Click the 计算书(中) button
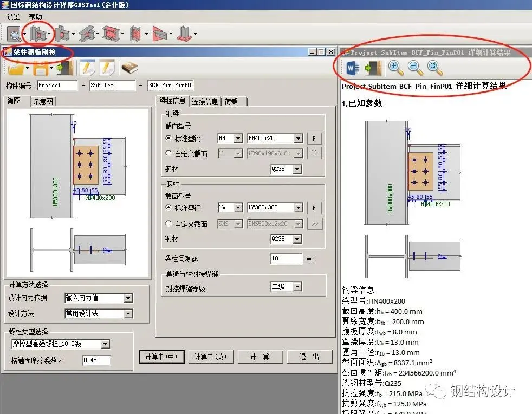This screenshot has width=532, height=414. (x=161, y=357)
